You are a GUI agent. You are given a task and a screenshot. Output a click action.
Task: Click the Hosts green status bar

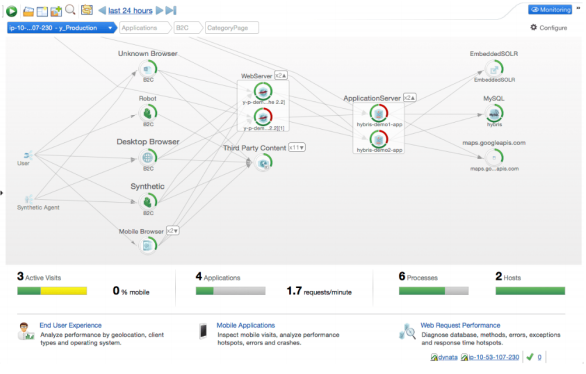(x=530, y=291)
